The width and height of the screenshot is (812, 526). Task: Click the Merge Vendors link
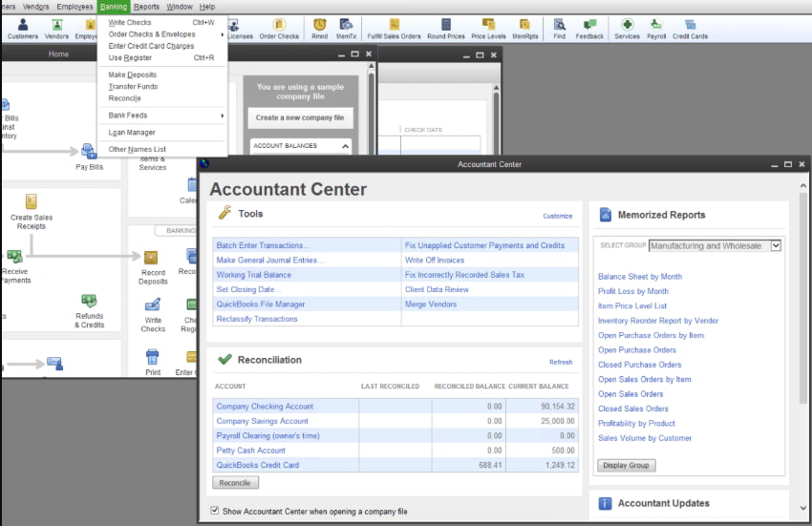(431, 304)
